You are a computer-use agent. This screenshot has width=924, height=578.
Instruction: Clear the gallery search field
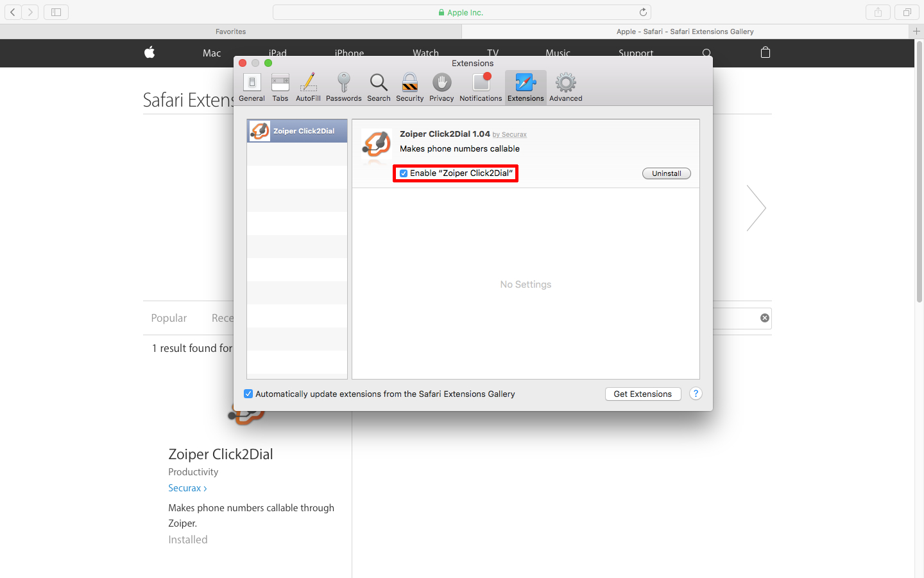tap(764, 318)
